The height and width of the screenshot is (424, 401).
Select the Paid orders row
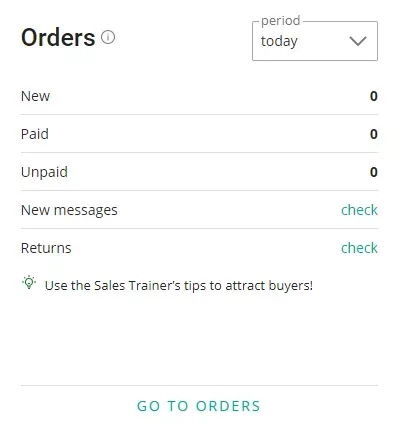[199, 134]
